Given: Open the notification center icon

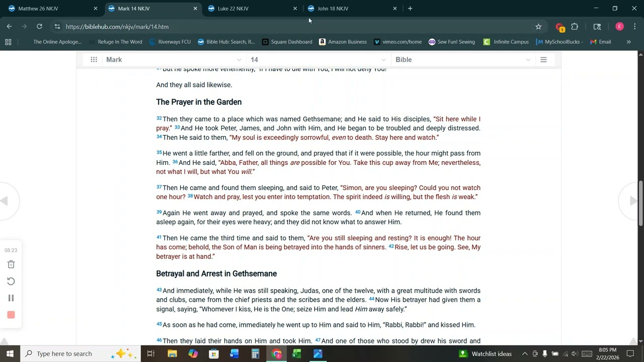Looking at the screenshot, I should (630, 353).
